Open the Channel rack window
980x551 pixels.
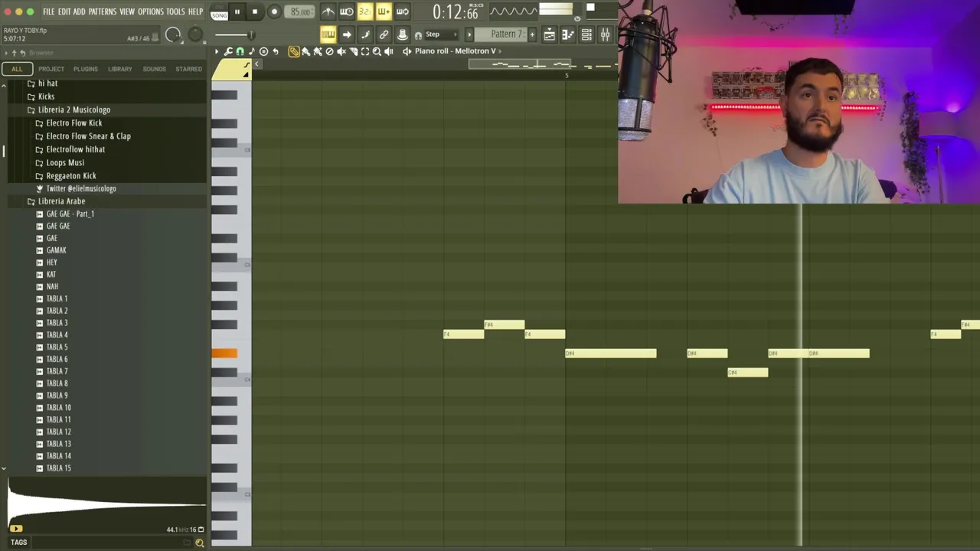tap(587, 34)
